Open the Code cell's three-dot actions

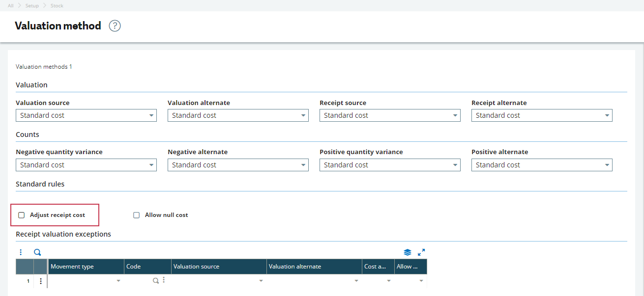pyautogui.click(x=163, y=280)
